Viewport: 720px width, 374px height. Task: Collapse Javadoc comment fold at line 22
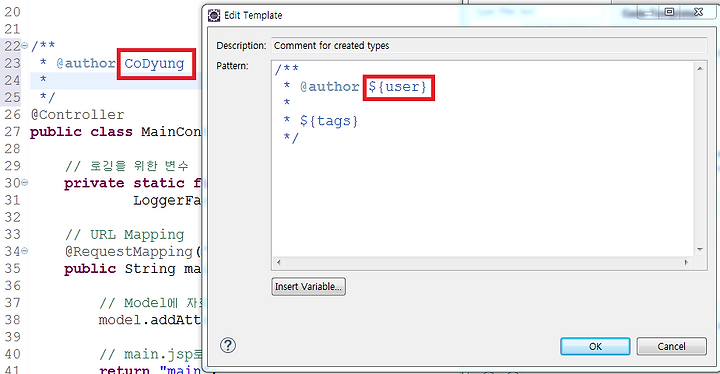[x=25, y=45]
